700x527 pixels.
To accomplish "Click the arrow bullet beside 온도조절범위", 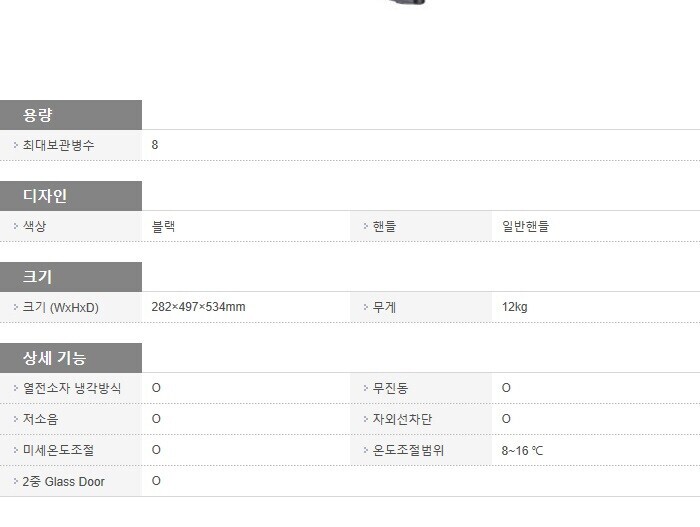I will (365, 450).
